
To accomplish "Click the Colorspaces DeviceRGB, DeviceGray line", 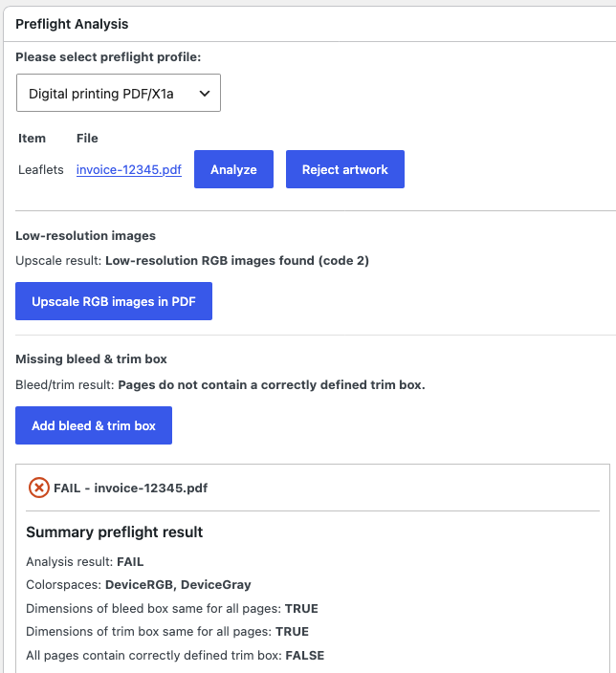I will [x=139, y=585].
